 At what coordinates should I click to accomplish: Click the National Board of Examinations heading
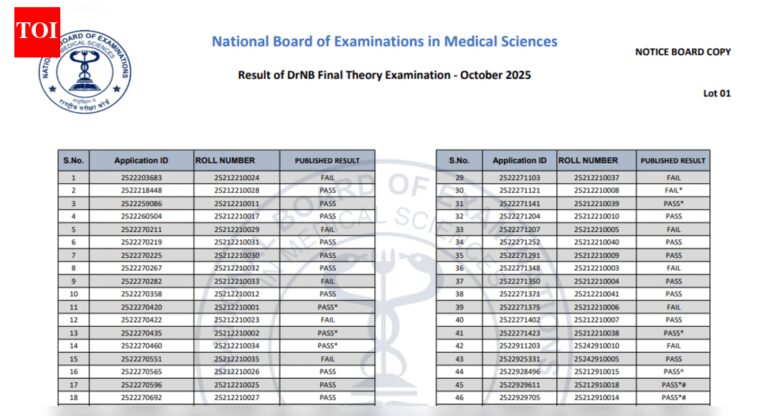tap(384, 42)
